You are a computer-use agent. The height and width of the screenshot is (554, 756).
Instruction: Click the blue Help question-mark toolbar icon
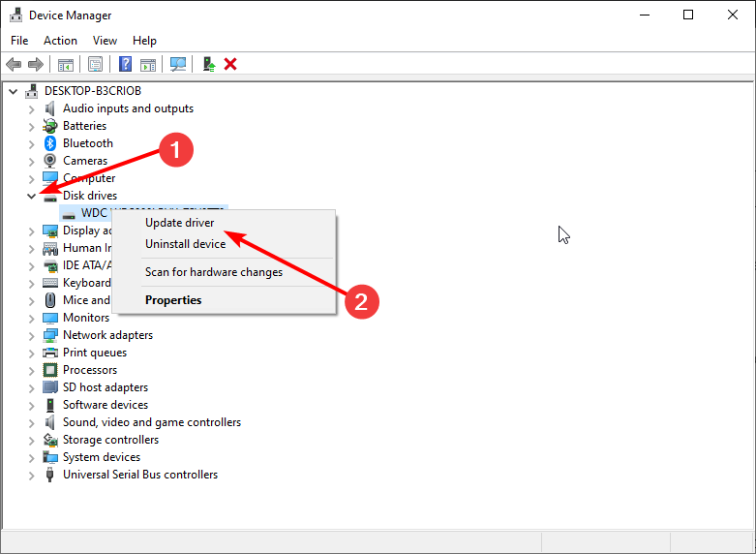(x=125, y=64)
